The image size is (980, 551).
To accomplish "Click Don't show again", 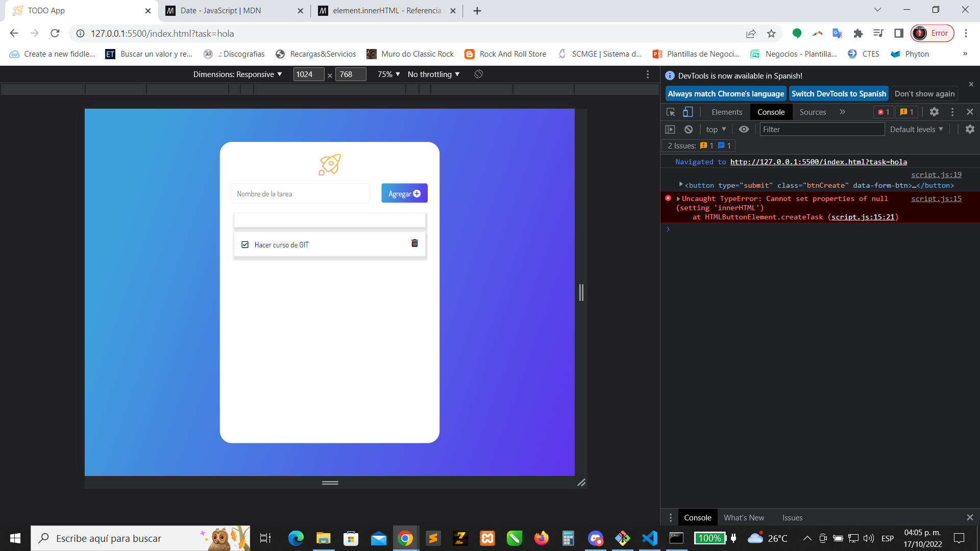I will coord(924,94).
